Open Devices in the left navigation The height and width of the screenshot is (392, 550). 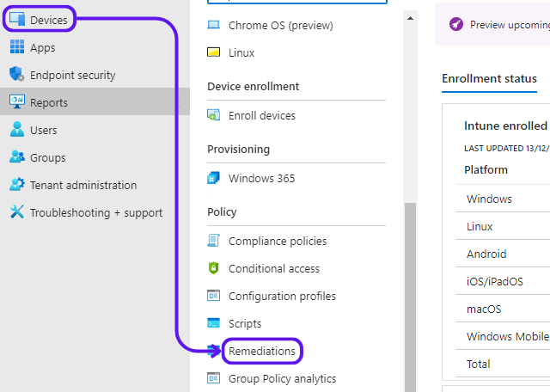[x=49, y=20]
